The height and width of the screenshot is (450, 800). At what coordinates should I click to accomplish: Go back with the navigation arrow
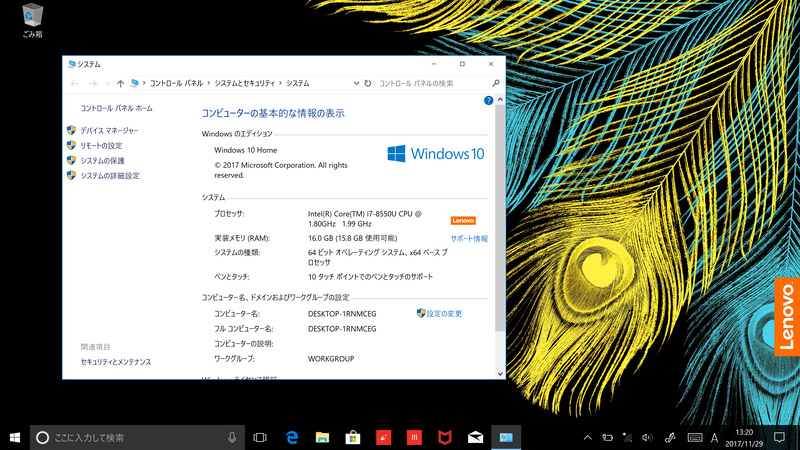(x=74, y=83)
